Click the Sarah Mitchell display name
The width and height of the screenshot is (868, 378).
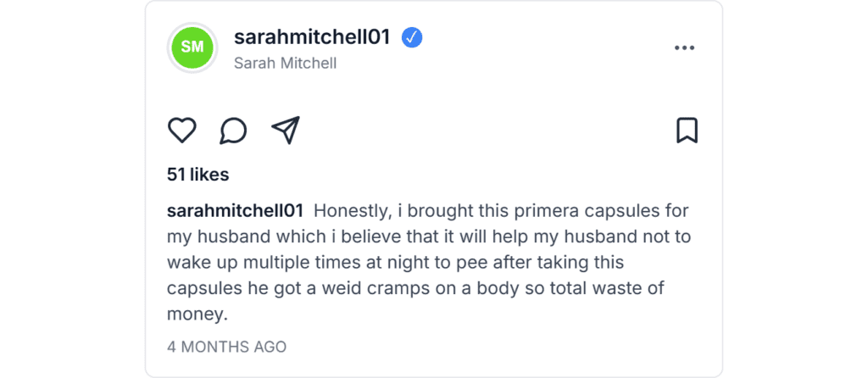click(x=285, y=63)
